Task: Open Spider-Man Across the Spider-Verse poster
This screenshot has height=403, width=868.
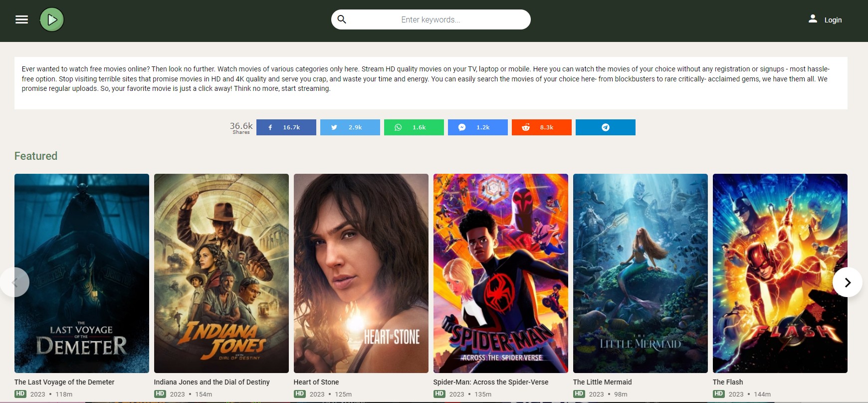Action: coord(501,273)
